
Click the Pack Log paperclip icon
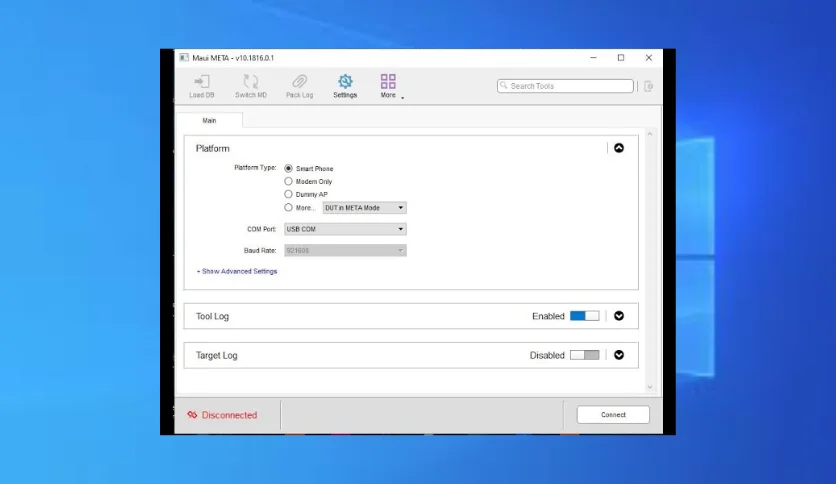point(300,82)
